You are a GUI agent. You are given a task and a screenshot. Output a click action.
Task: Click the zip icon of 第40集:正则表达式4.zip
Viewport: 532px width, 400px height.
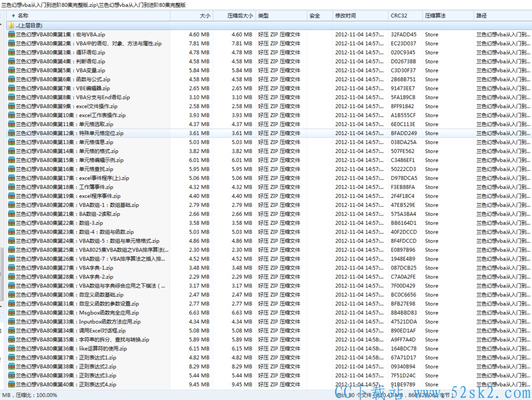pyautogui.click(x=11, y=384)
